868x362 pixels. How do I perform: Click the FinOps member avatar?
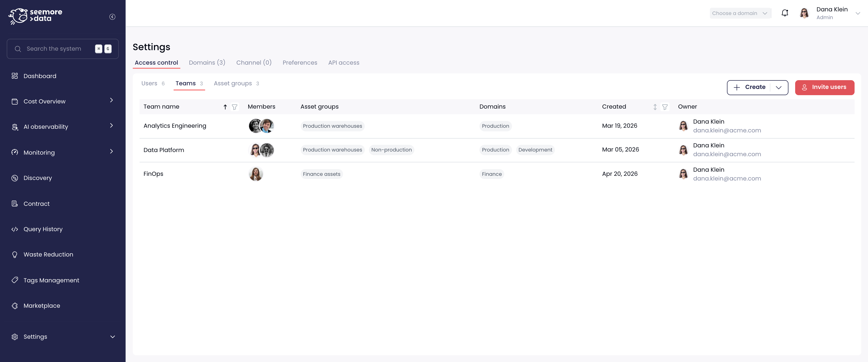256,174
